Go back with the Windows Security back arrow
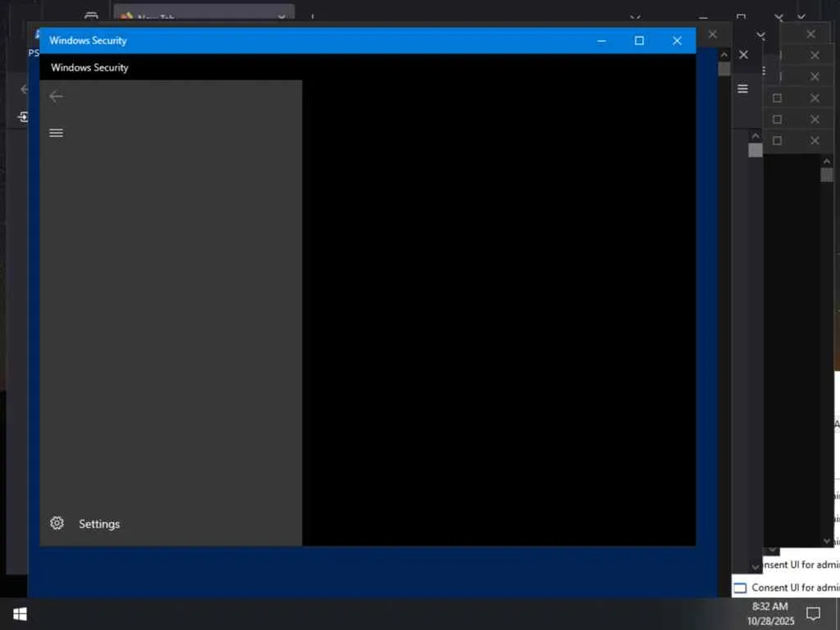The image size is (840, 630). coord(56,97)
